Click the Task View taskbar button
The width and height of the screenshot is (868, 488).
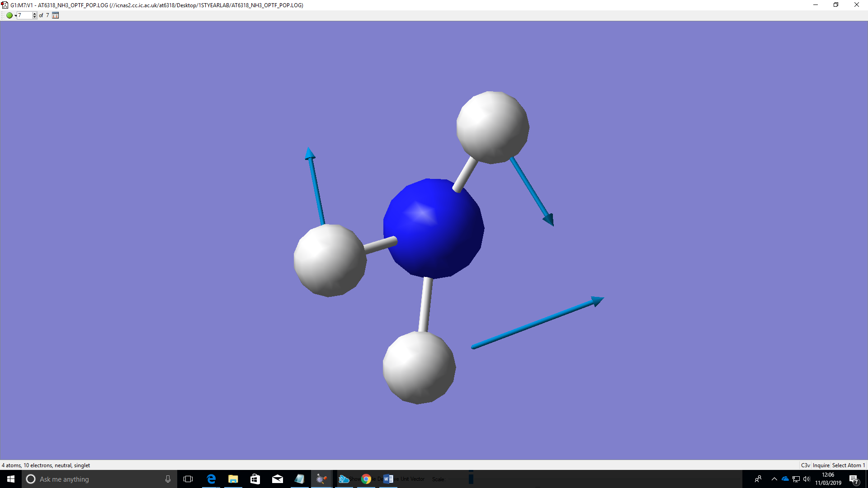pyautogui.click(x=188, y=479)
